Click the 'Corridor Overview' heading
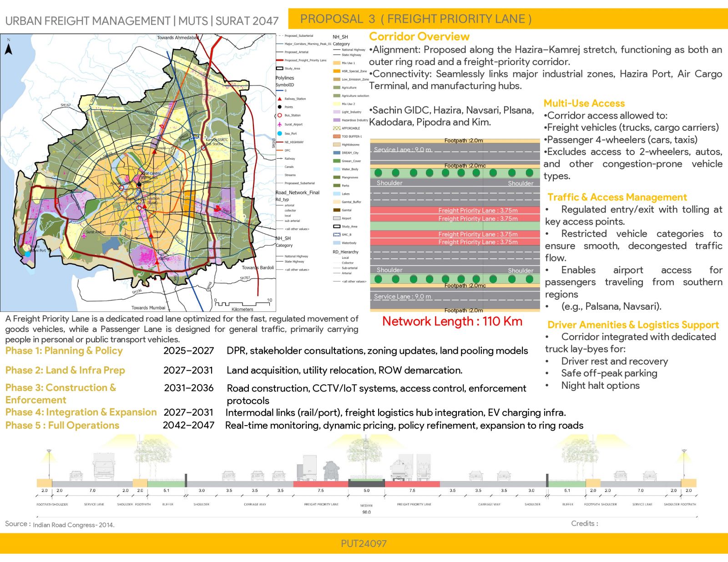728x562 pixels. (x=419, y=37)
